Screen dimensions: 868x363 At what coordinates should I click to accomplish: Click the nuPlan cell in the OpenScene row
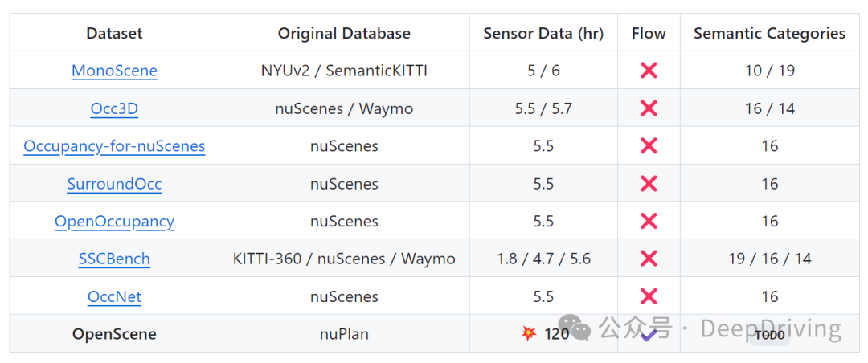pyautogui.click(x=344, y=334)
